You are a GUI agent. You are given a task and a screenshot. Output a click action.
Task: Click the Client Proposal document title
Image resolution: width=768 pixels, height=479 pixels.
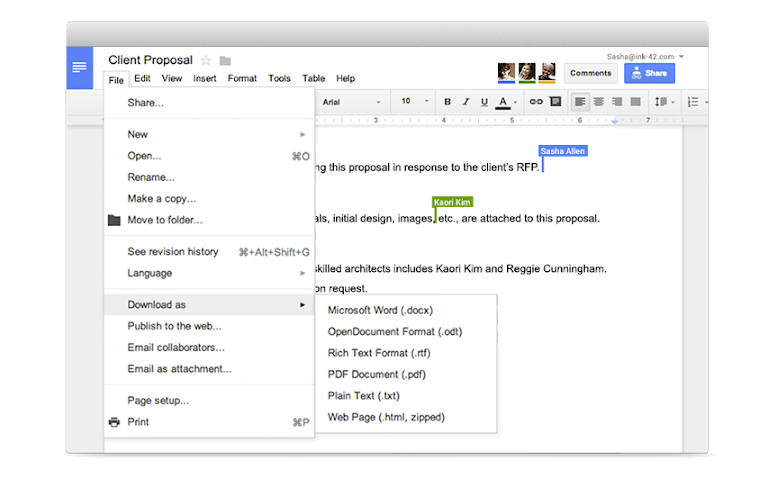tap(150, 60)
